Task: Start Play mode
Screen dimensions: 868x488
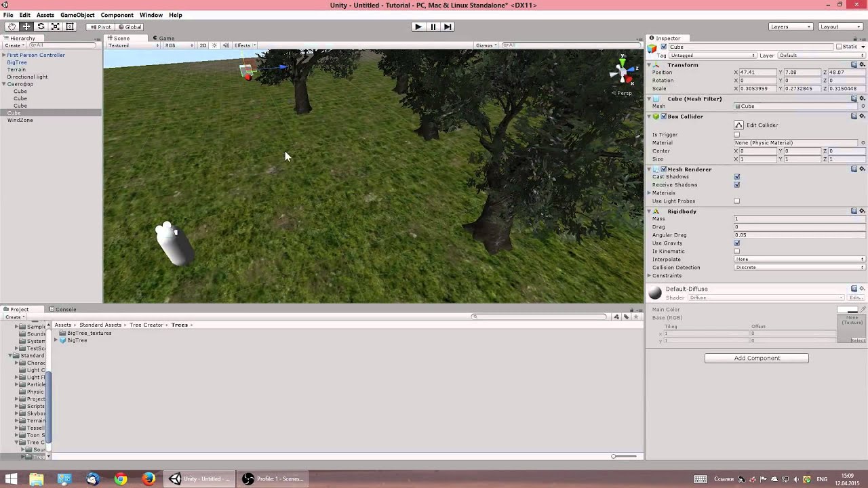Action: coord(418,26)
